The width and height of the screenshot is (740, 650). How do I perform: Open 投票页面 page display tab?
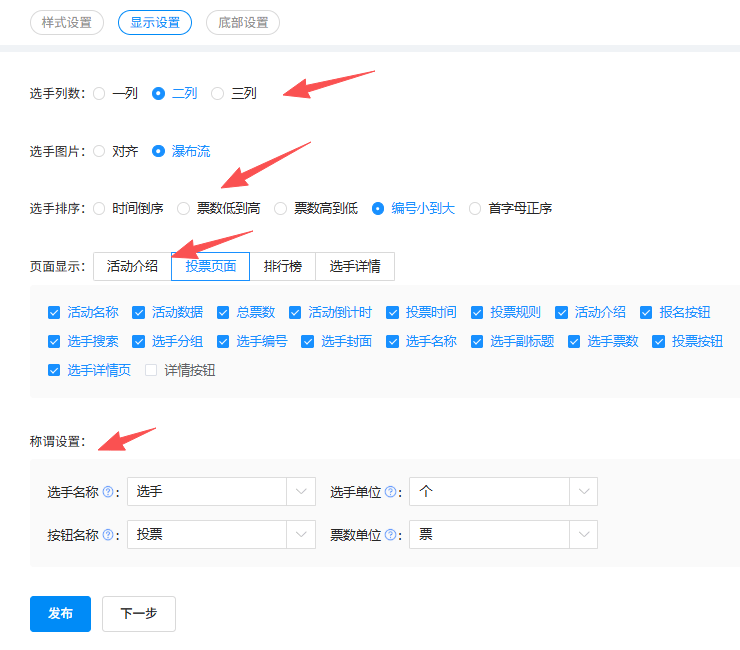coord(210,266)
